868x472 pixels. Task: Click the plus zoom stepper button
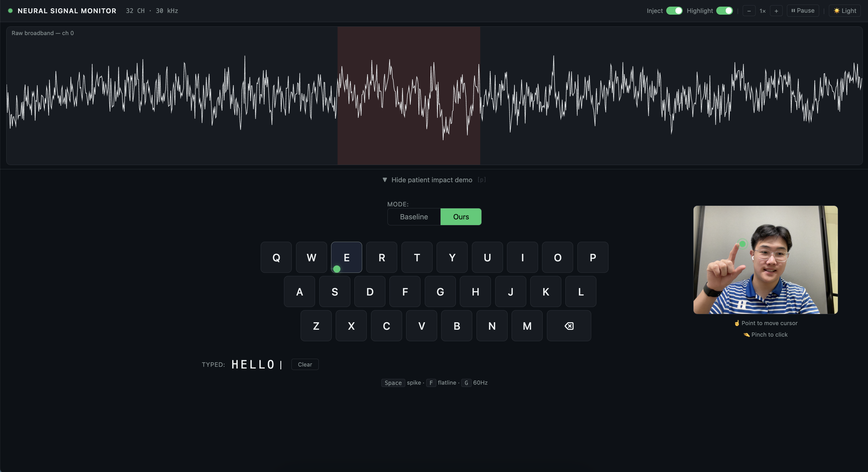coord(776,11)
